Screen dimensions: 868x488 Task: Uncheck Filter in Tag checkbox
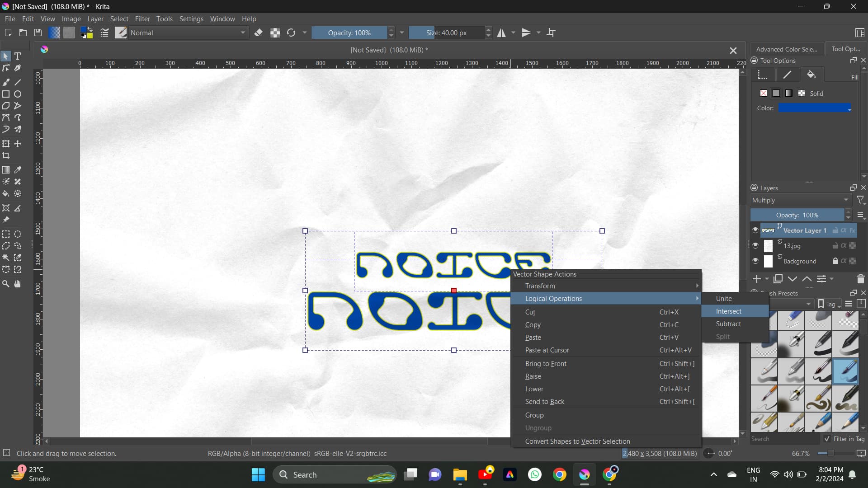coord(827,439)
